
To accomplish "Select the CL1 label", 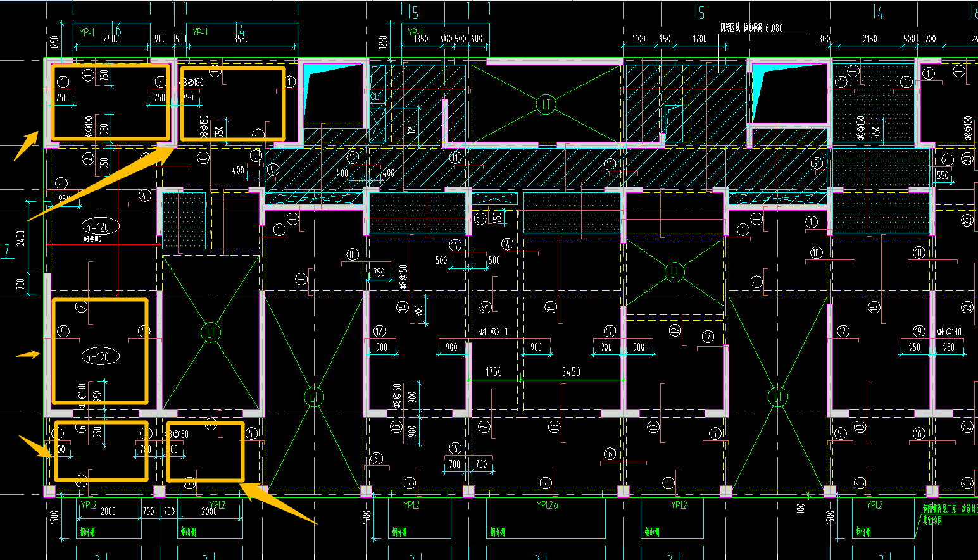I will coord(376,97).
